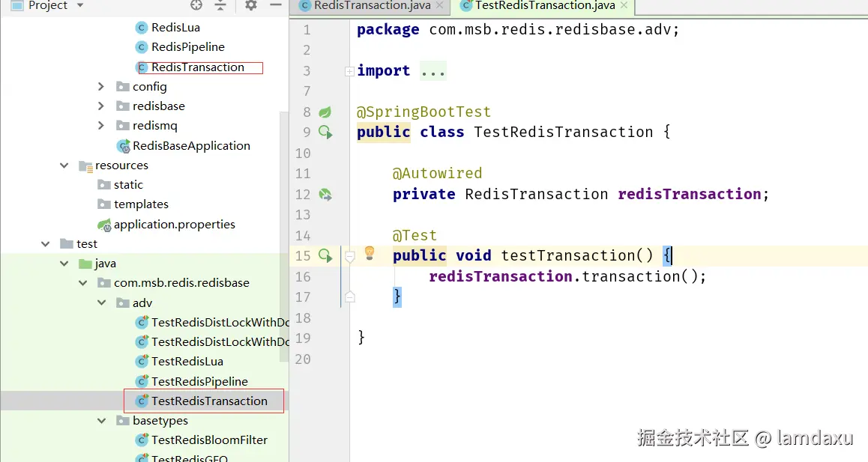Collapse the java test source folder
The height and width of the screenshot is (462, 868).
64,264
